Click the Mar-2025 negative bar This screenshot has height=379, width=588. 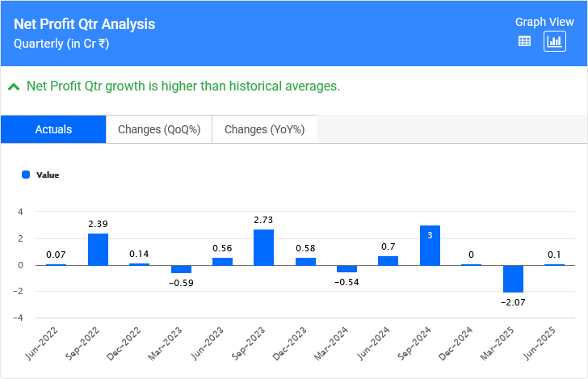pos(513,279)
